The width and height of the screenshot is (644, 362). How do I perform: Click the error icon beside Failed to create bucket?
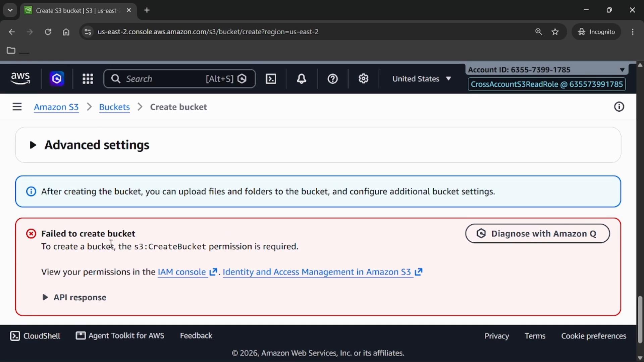pos(31,234)
